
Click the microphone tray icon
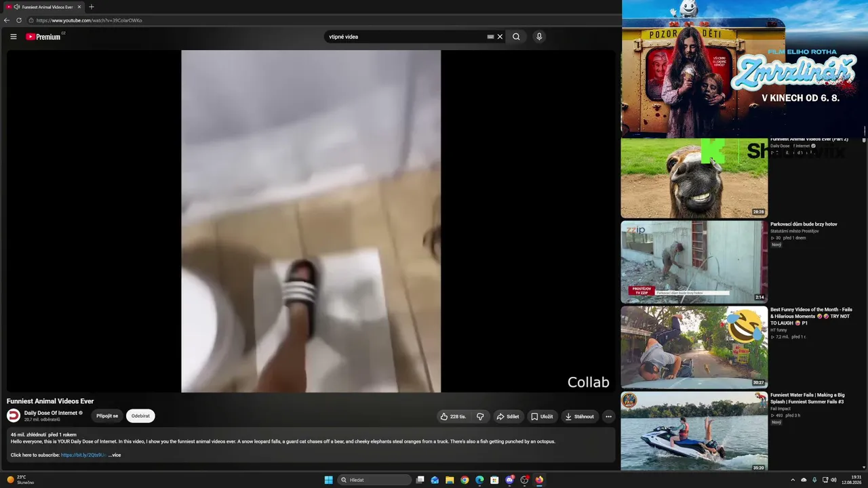click(814, 480)
